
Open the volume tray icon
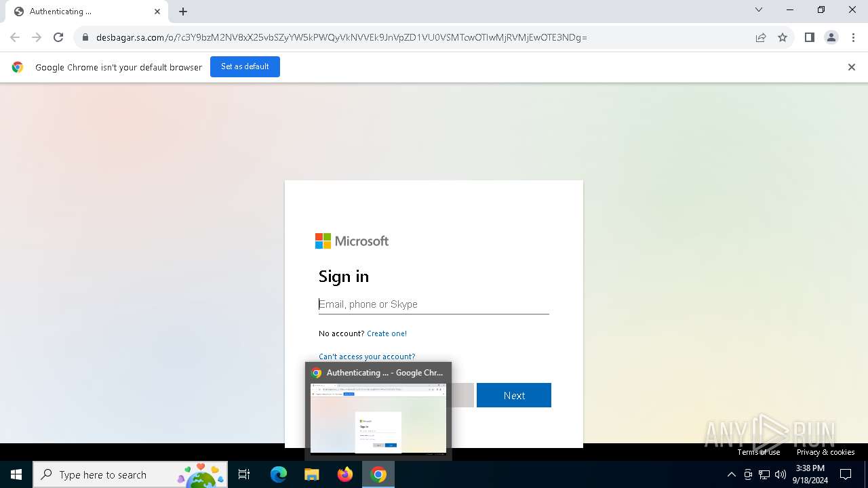click(x=781, y=474)
